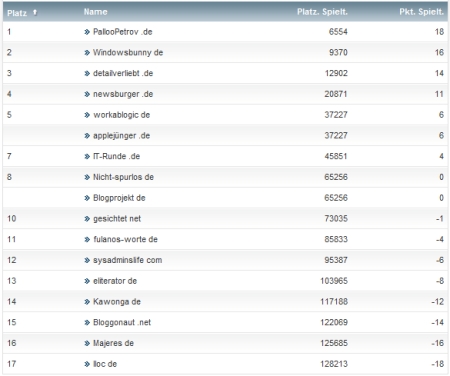Select the rank value 95387
The width and height of the screenshot is (450, 376).
click(336, 260)
